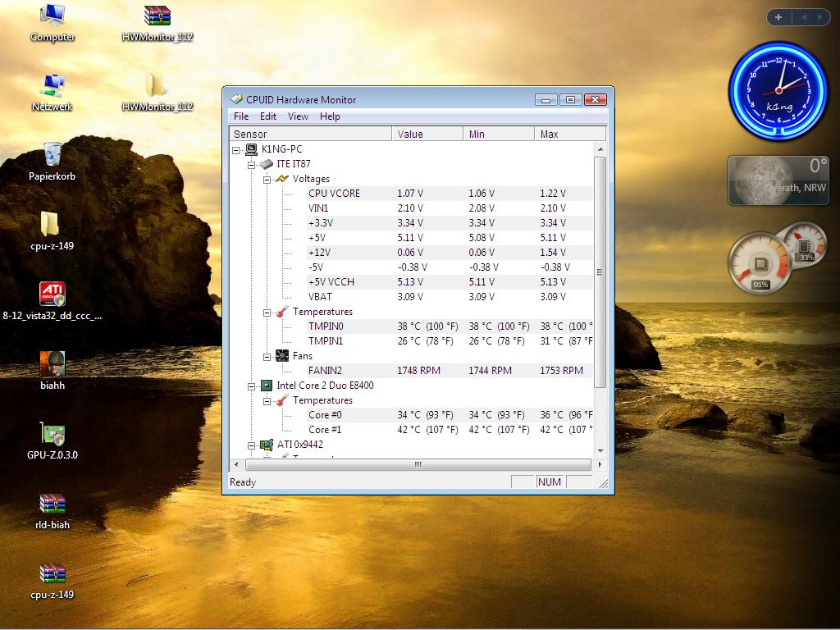Collapse the Temperatures node under ITE IT87

coord(267,313)
